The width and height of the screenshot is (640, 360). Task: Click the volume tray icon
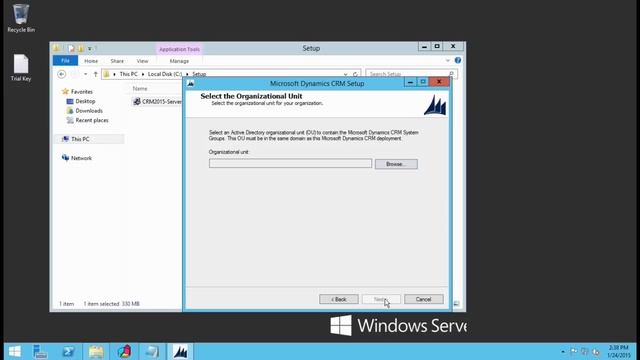pyautogui.click(x=596, y=351)
